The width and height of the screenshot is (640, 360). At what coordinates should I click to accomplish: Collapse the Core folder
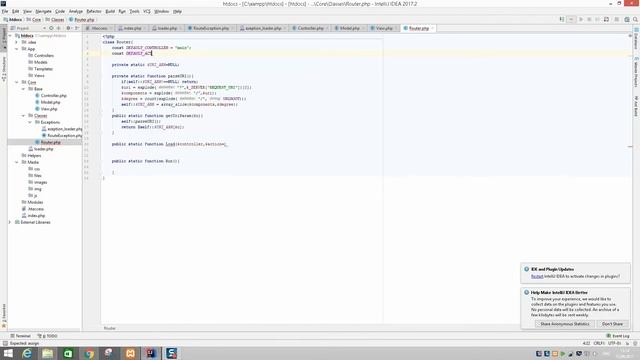pos(17,82)
